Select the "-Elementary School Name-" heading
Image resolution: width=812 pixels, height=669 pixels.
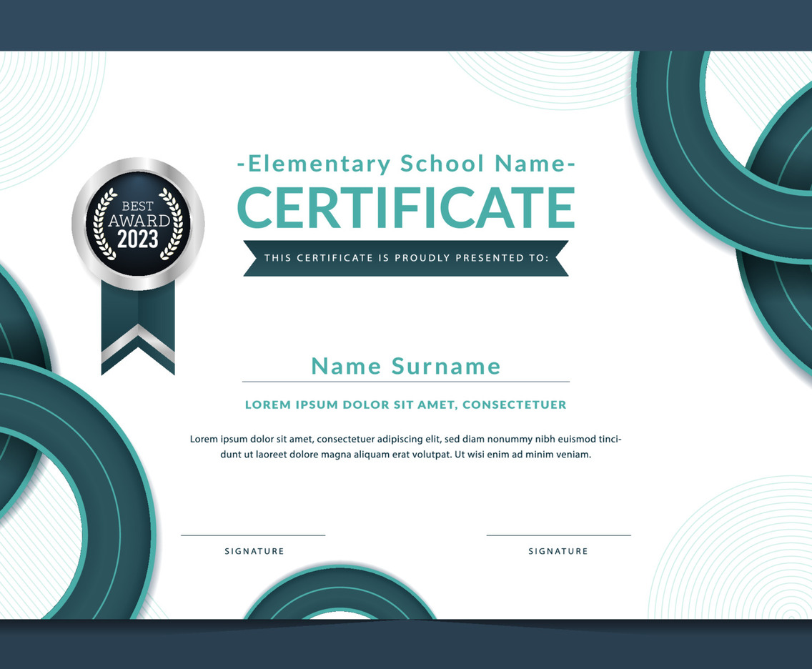pyautogui.click(x=406, y=164)
